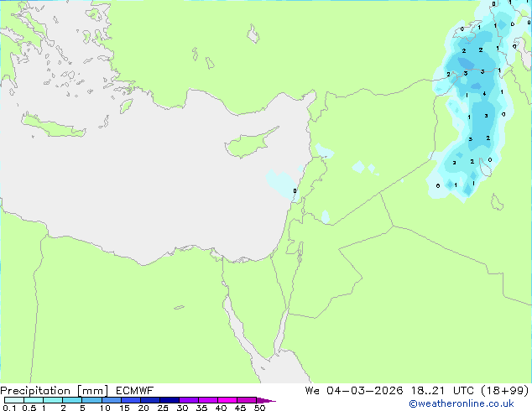
Task: Click the '0' value off the Lebanon coast
Action: pos(295,191)
